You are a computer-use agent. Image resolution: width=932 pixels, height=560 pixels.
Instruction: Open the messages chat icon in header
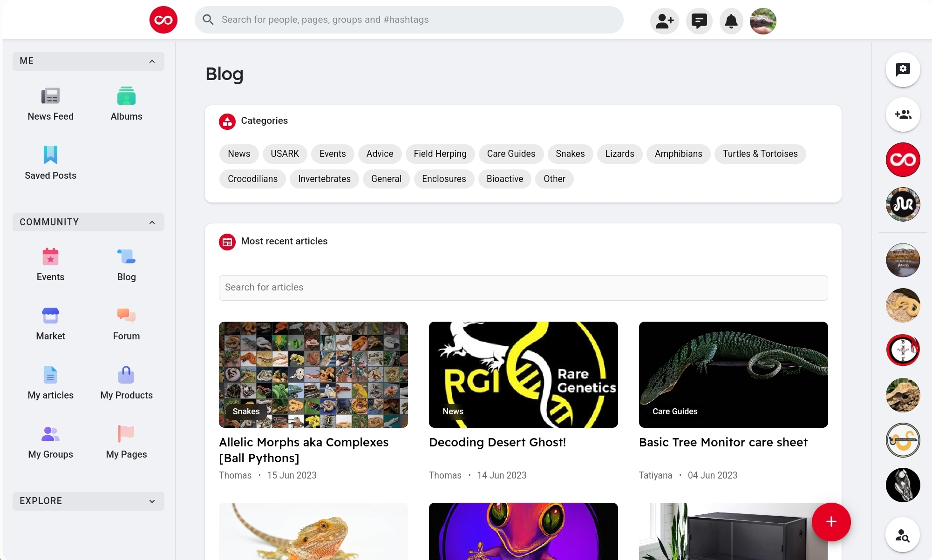(699, 21)
